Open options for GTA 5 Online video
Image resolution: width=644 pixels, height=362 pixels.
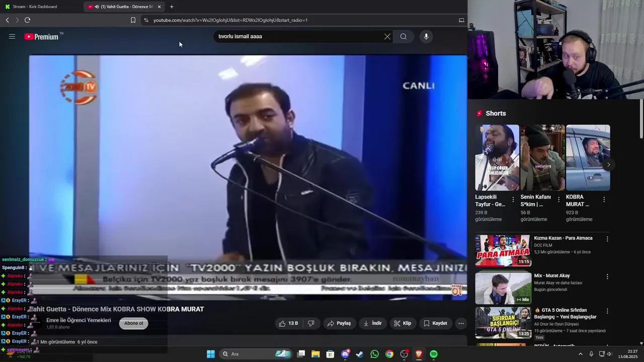point(607,311)
